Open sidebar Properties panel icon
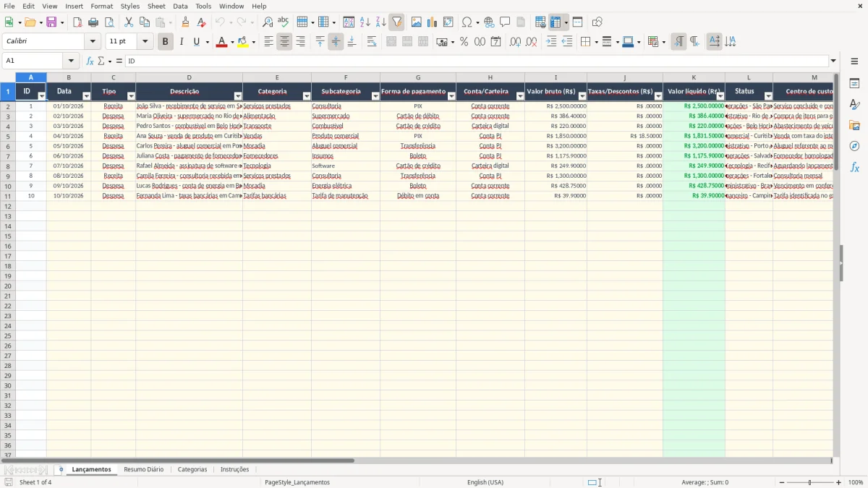The height and width of the screenshot is (488, 868). coord(854,84)
